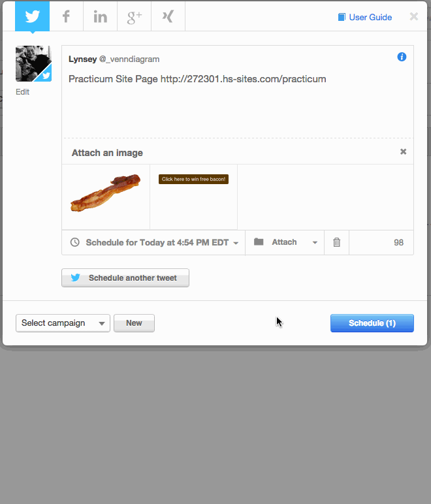Click Schedule another tweet button
Viewport: 431px width, 504px height.
tap(125, 277)
